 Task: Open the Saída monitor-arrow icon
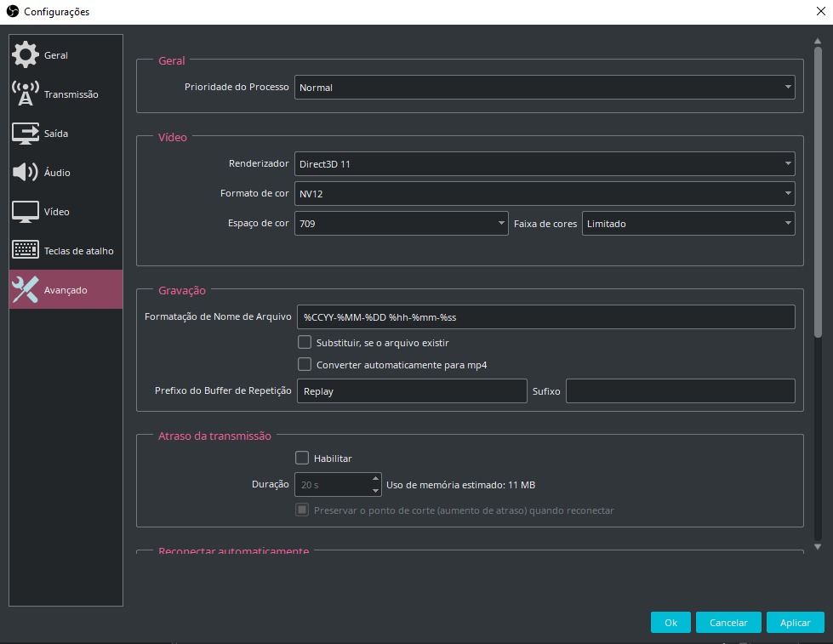tap(26, 134)
